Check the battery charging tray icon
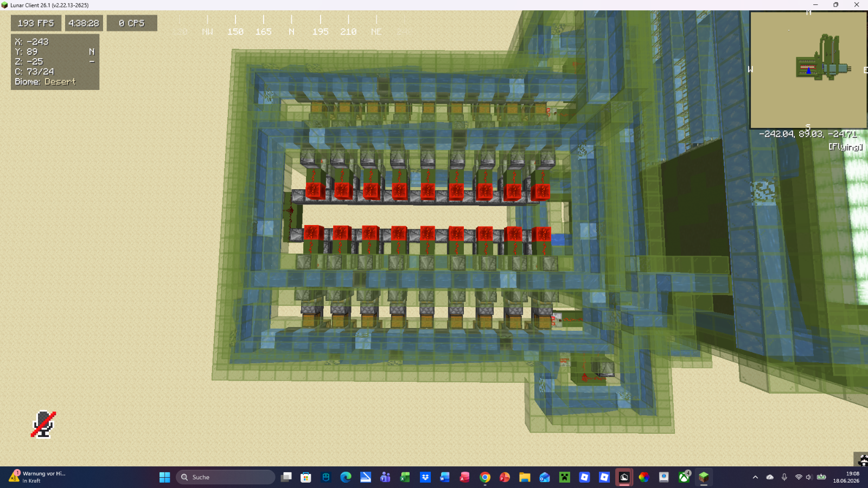868x488 pixels. coord(821,477)
